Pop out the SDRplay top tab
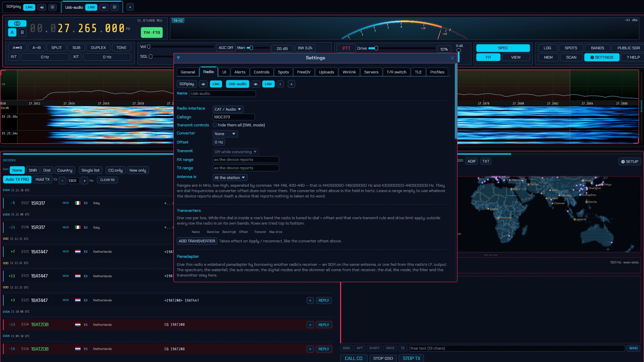Image resolution: width=644 pixels, height=362 pixels. [52, 7]
